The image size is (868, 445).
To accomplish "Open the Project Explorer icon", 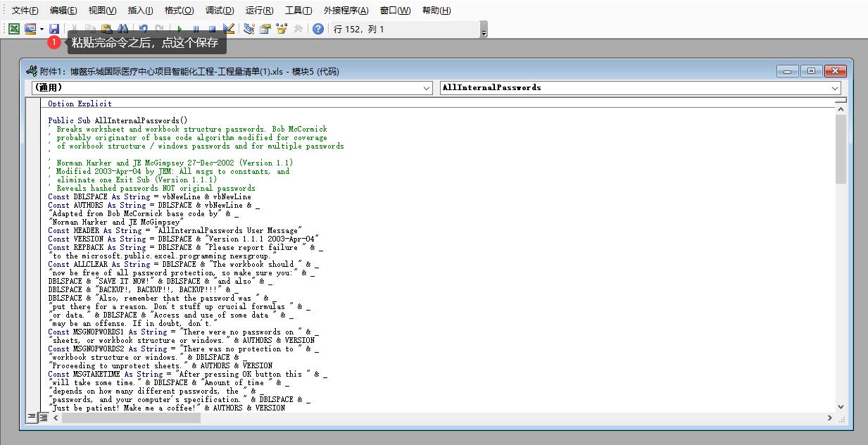I will [249, 29].
